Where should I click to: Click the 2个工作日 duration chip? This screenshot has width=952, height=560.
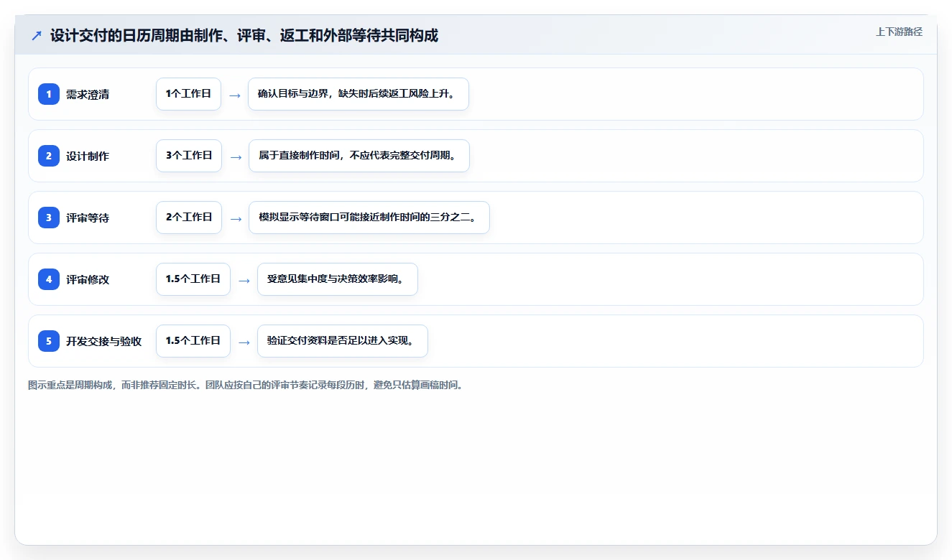(x=189, y=218)
